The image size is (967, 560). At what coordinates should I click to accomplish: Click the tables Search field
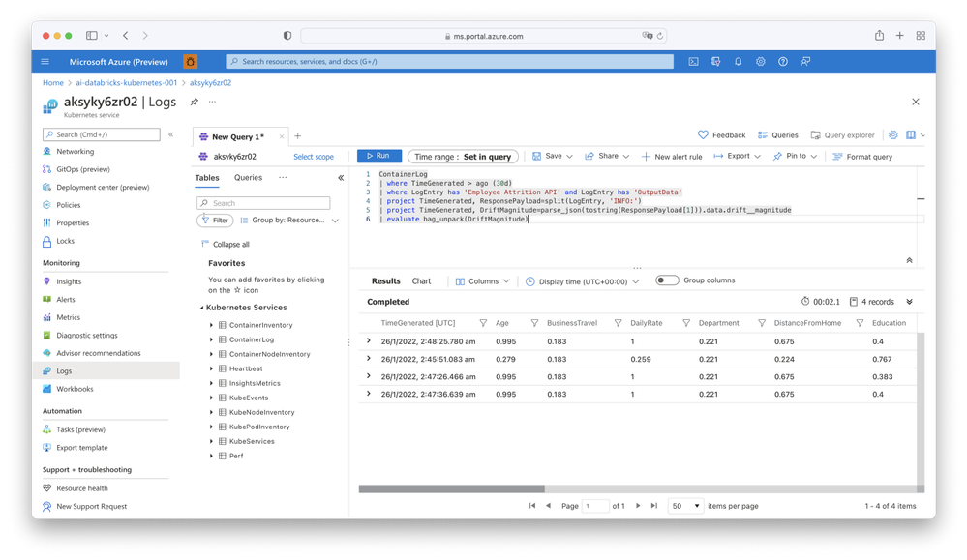263,203
